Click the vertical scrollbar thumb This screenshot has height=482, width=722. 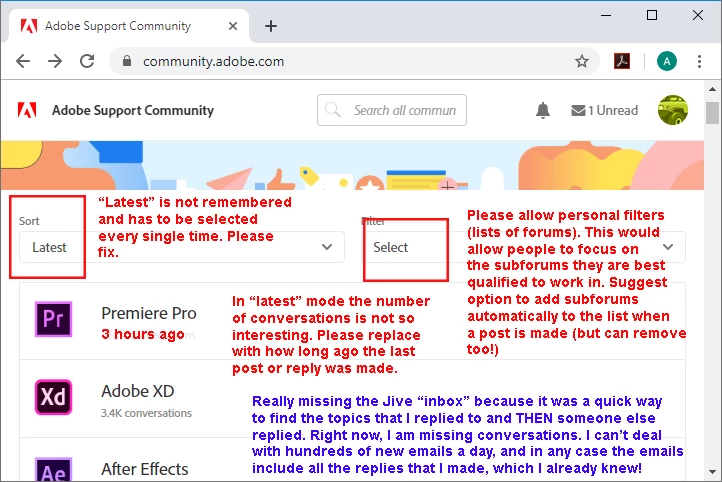coord(712,113)
